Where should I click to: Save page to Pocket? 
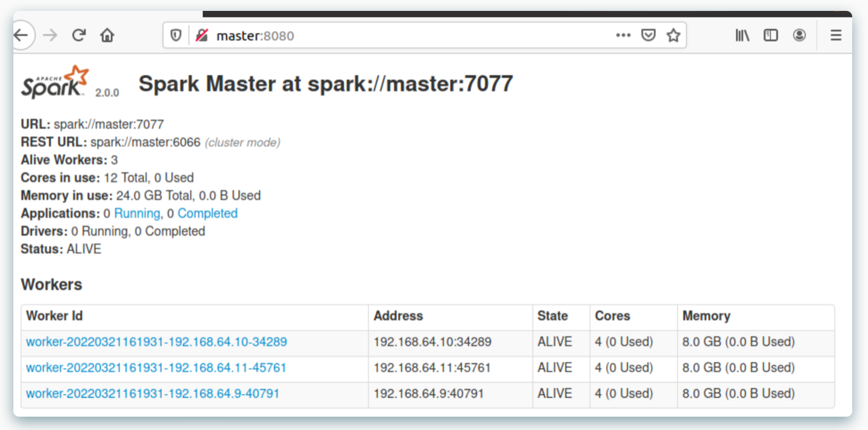coord(648,35)
